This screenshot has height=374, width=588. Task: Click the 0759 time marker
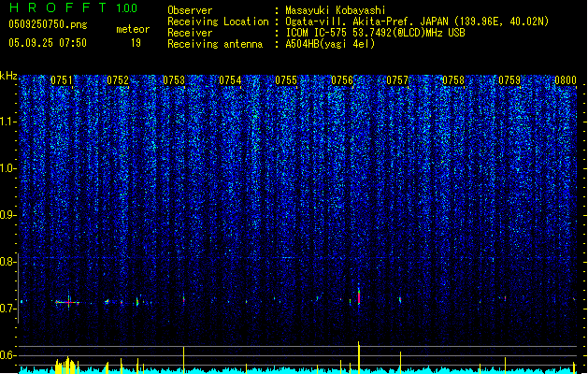pos(509,80)
